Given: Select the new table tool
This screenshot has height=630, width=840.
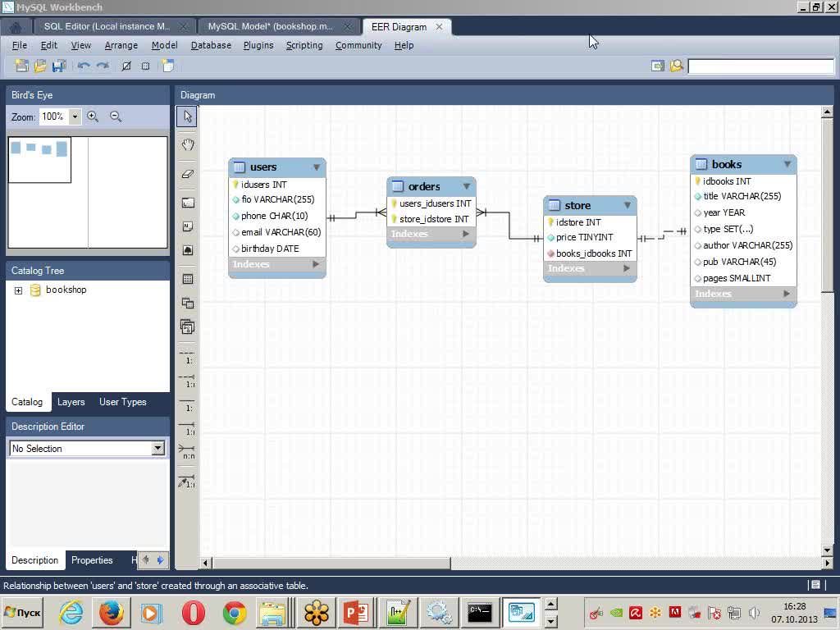Looking at the screenshot, I should pyautogui.click(x=188, y=279).
